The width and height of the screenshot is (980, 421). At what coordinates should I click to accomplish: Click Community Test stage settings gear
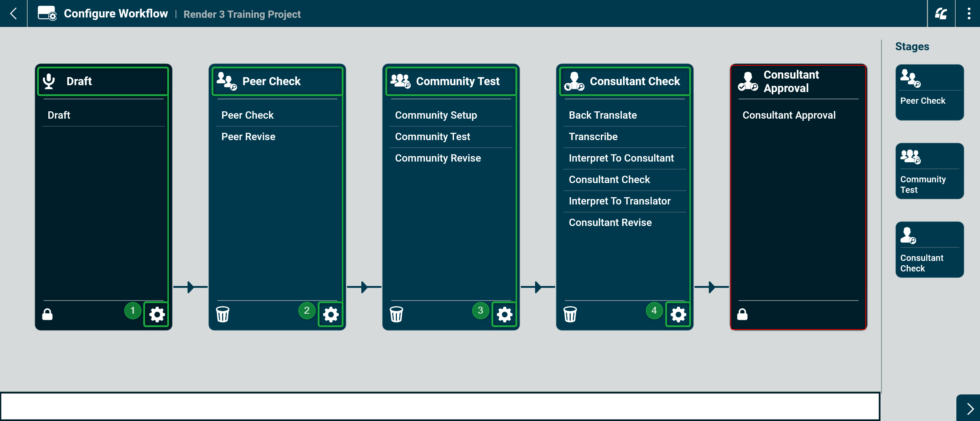point(504,314)
